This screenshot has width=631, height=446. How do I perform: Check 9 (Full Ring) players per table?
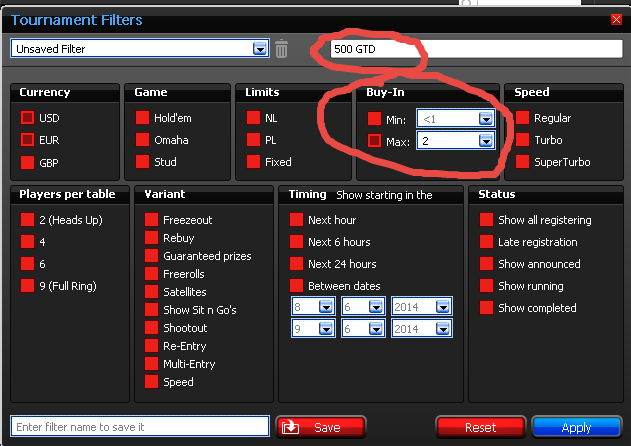point(27,286)
